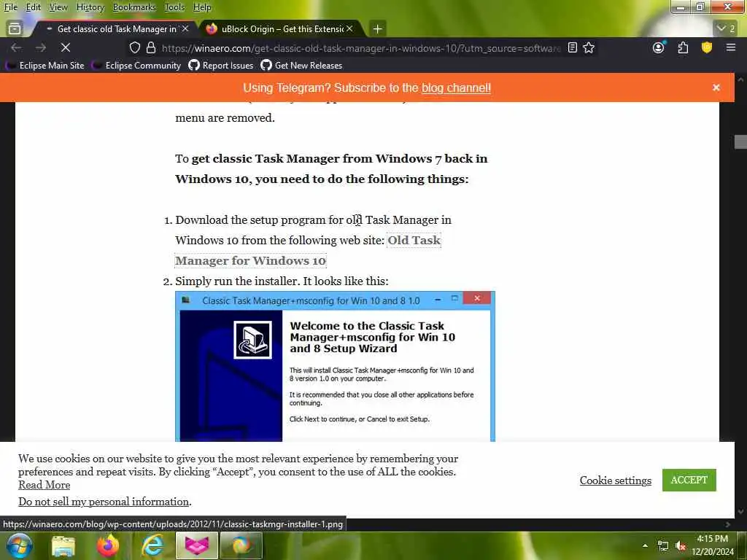747x560 pixels.
Task: Open the taskbar clock and date
Action: 713,545
